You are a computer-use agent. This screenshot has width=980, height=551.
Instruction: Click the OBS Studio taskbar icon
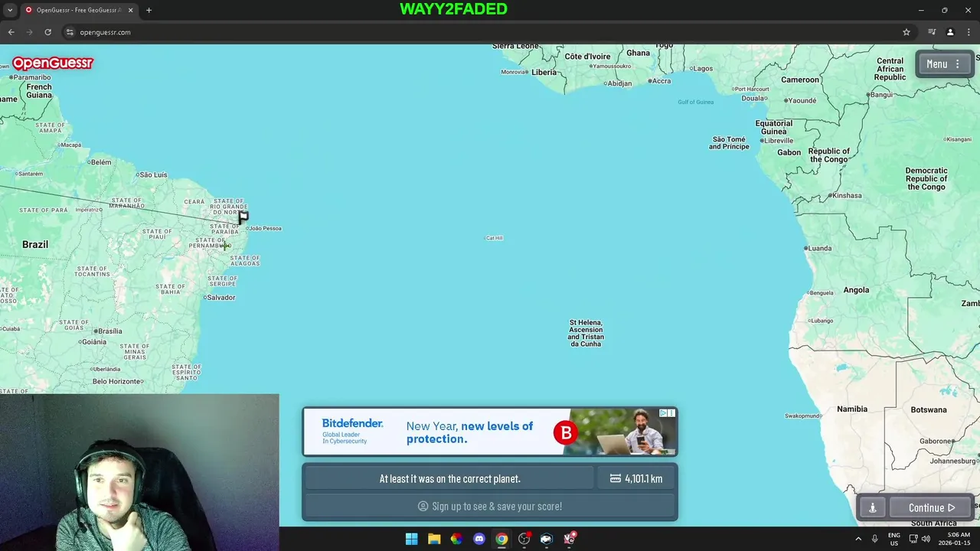point(524,539)
